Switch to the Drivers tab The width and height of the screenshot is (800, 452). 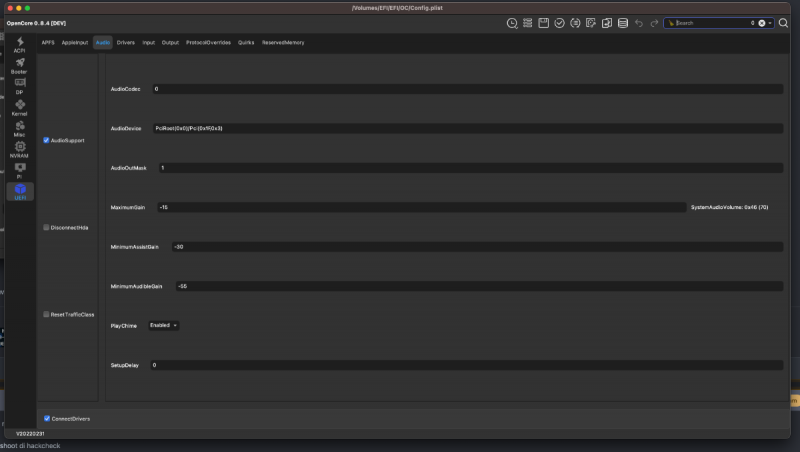(x=126, y=42)
